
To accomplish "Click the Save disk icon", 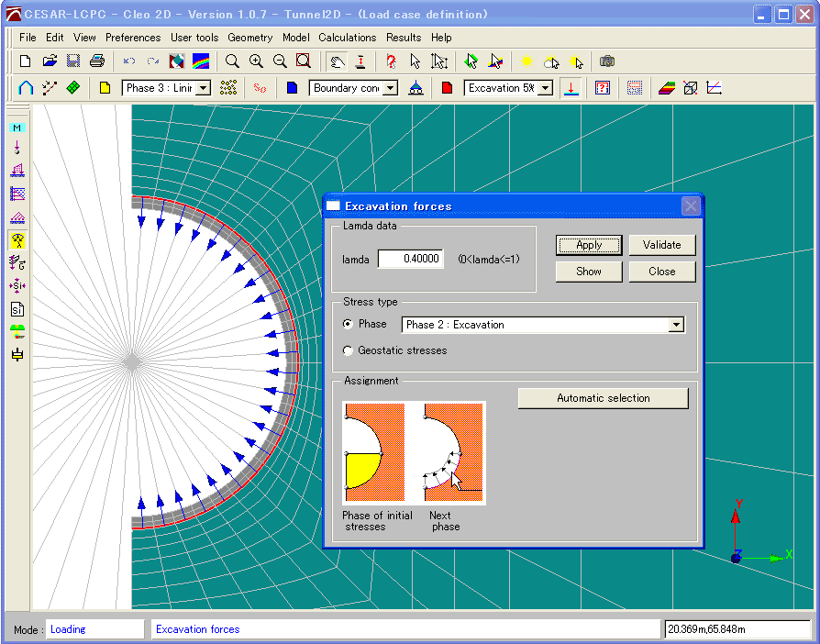I will point(73,61).
